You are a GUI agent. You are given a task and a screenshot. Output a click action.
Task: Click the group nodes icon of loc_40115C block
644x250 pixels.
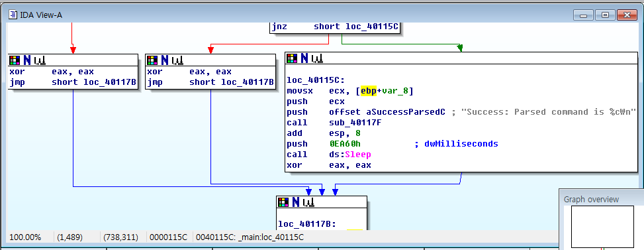[316, 59]
